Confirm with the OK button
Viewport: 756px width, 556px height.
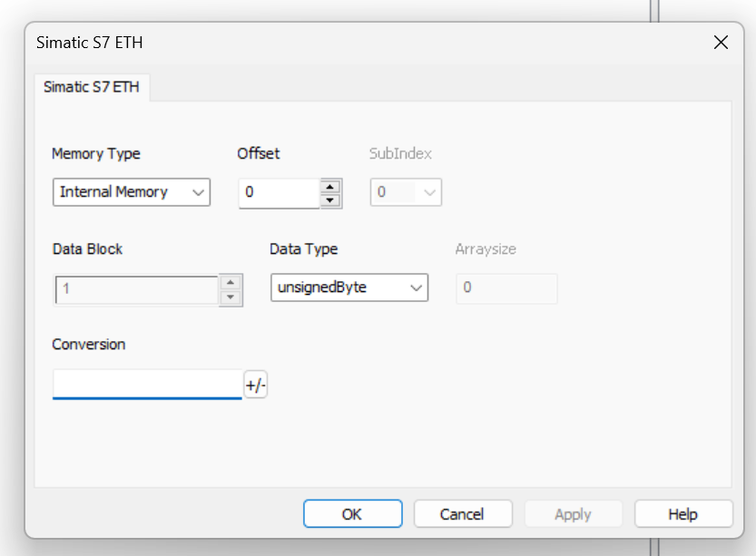tap(353, 513)
